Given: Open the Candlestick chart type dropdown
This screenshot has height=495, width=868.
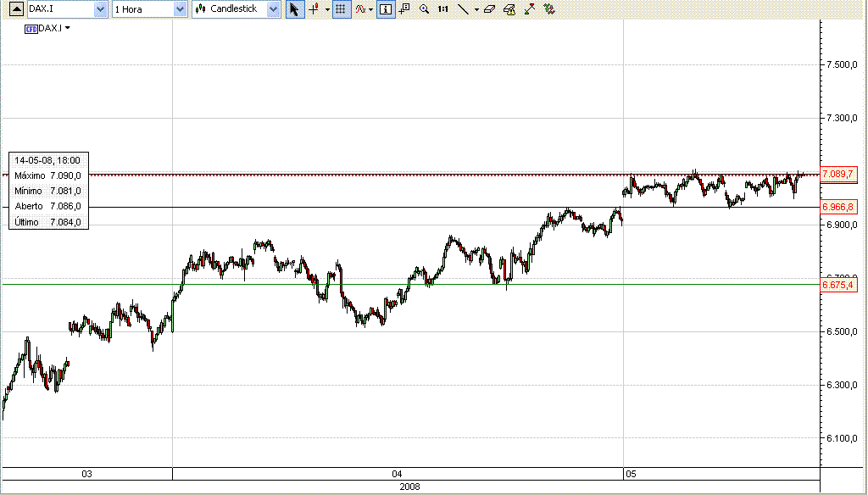Looking at the screenshot, I should pos(273,8).
